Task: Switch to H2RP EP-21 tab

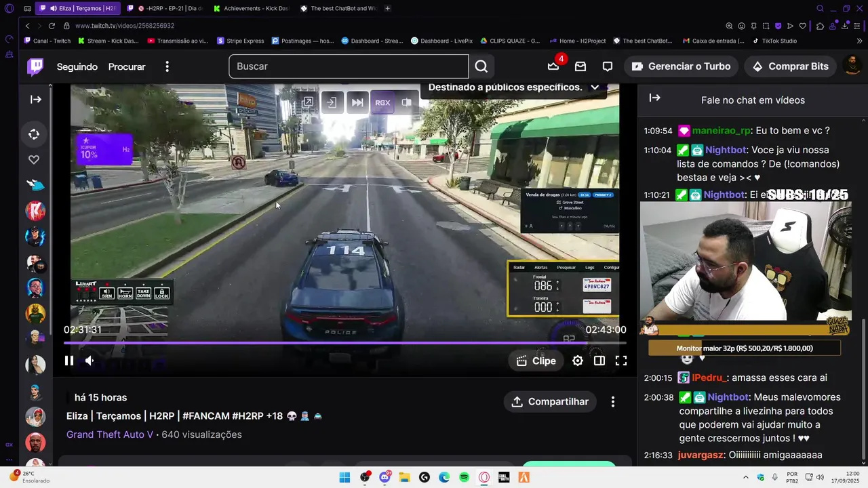Action: 165,8
